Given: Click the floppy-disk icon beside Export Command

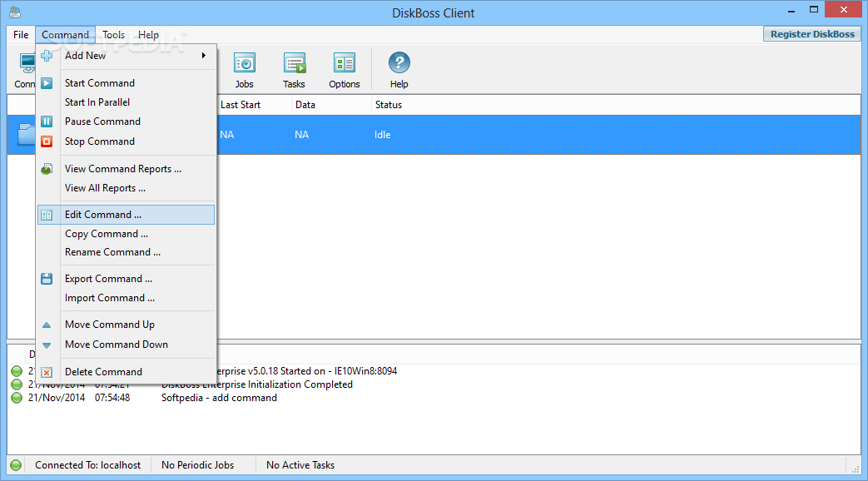Looking at the screenshot, I should (x=47, y=279).
